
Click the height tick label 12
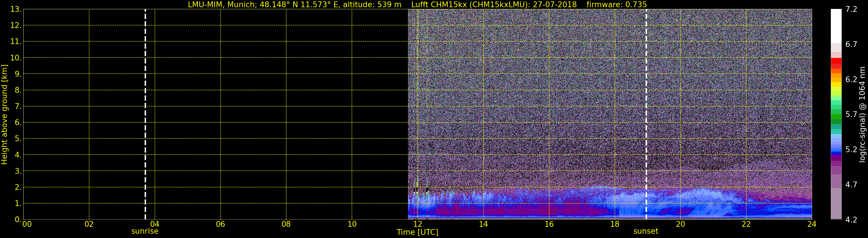(x=16, y=26)
